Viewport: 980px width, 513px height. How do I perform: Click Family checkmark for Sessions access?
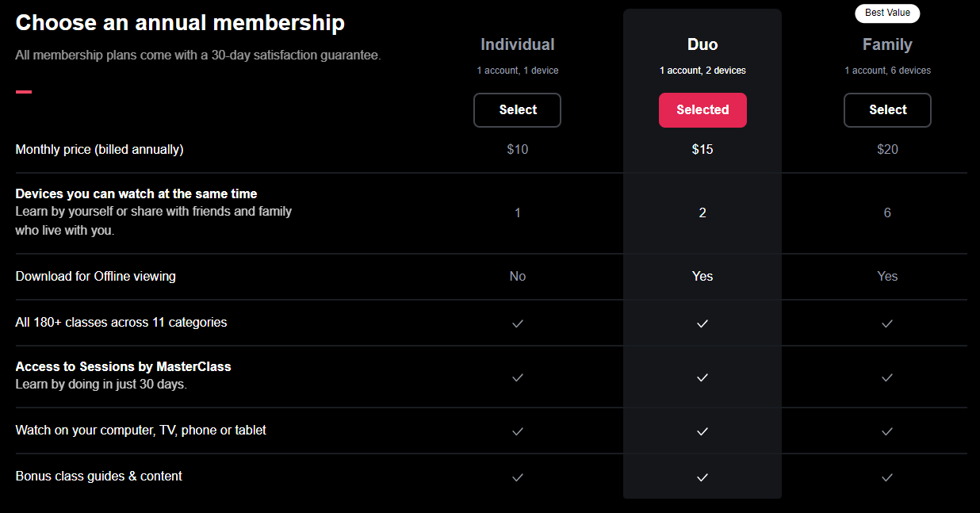coord(887,377)
